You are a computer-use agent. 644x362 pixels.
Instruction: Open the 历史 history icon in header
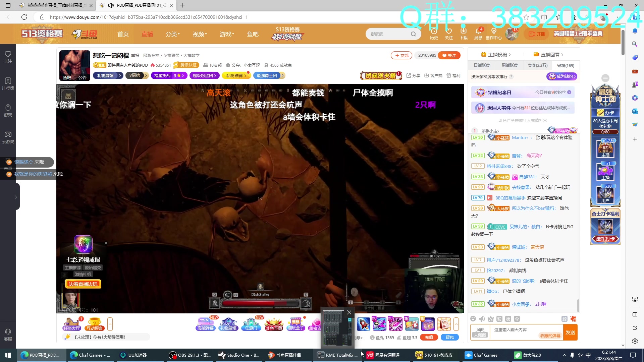434,34
